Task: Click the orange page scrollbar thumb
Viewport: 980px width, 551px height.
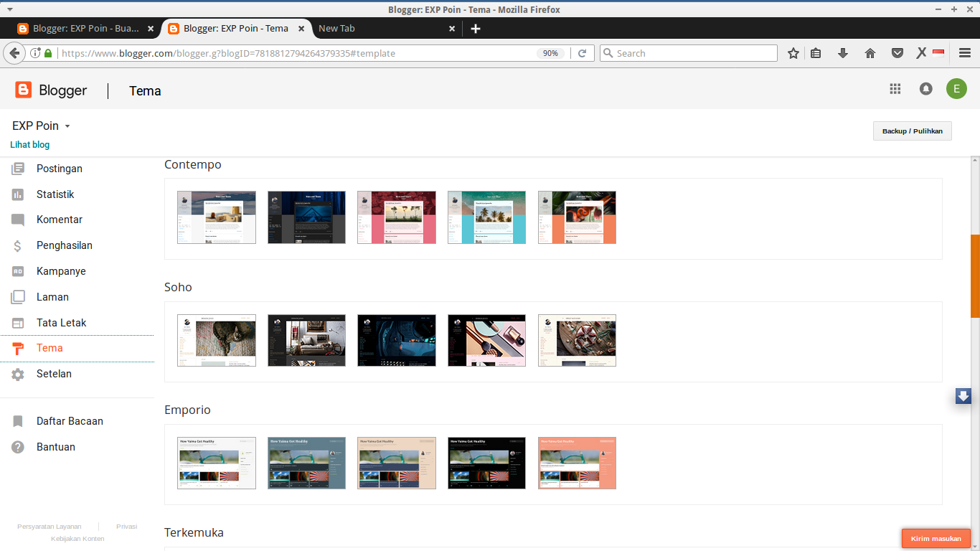Action: 975,276
